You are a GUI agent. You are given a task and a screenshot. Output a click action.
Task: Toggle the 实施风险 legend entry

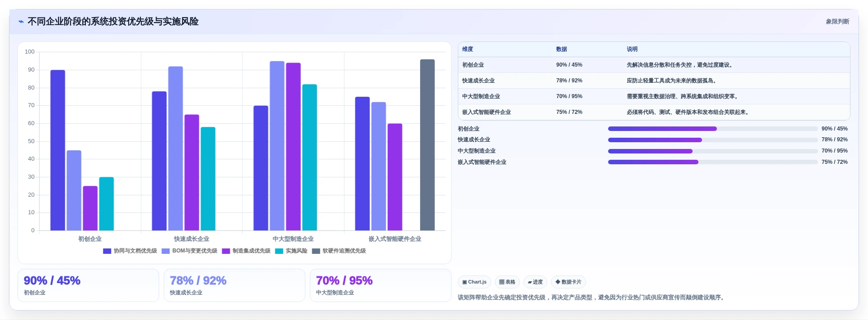click(x=291, y=251)
